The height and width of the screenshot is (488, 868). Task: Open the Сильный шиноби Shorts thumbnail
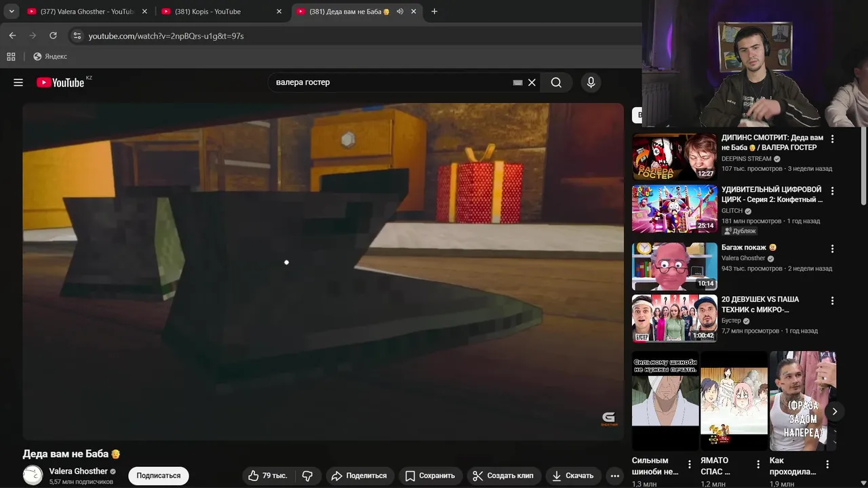pos(665,401)
